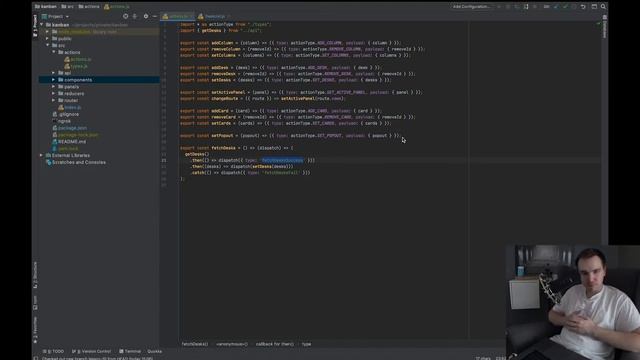Expand the public folder arrow

pos(47,39)
